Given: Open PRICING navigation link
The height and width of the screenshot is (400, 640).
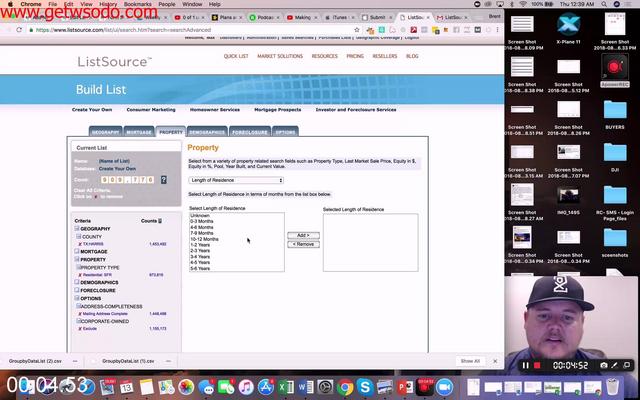Looking at the screenshot, I should pos(355,56).
